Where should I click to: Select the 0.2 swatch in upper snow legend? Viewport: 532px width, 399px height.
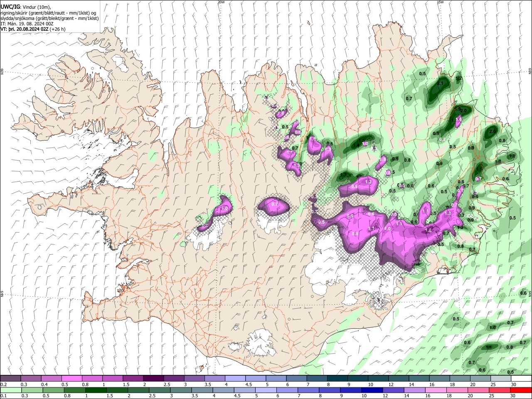[10, 379]
